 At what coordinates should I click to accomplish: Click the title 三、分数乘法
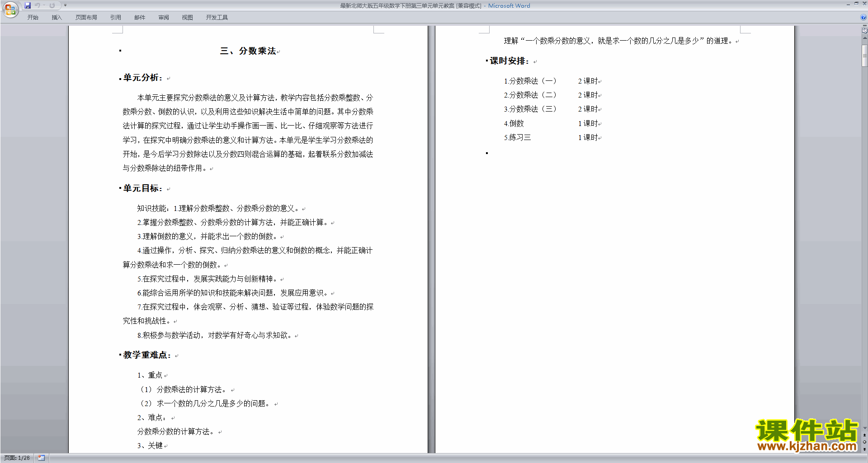248,51
